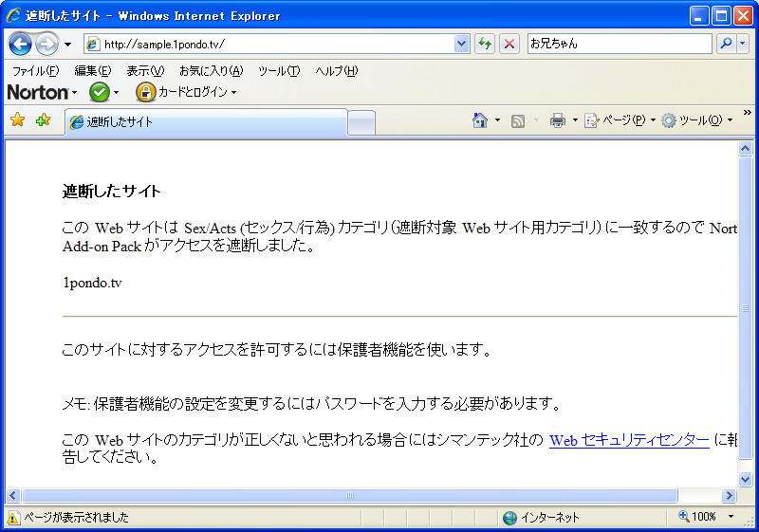Viewport: 759px width, 532px height.
Task: Expand the Home button dropdown arrow
Action: (x=497, y=119)
